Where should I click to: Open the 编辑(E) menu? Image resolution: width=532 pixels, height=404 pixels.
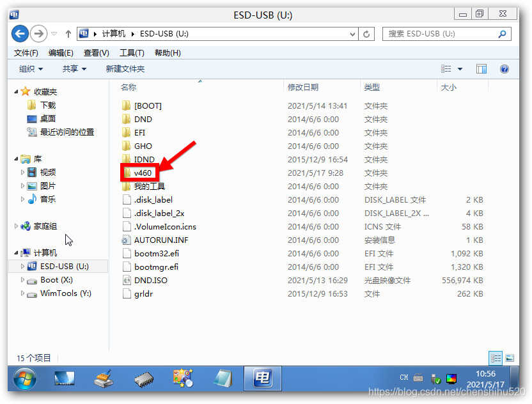click(61, 53)
